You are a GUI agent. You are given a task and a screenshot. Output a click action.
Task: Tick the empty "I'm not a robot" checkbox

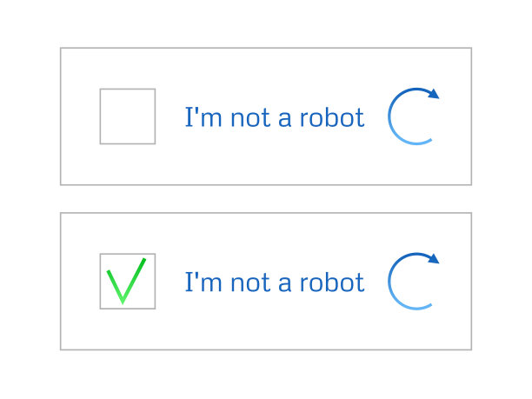pyautogui.click(x=128, y=116)
